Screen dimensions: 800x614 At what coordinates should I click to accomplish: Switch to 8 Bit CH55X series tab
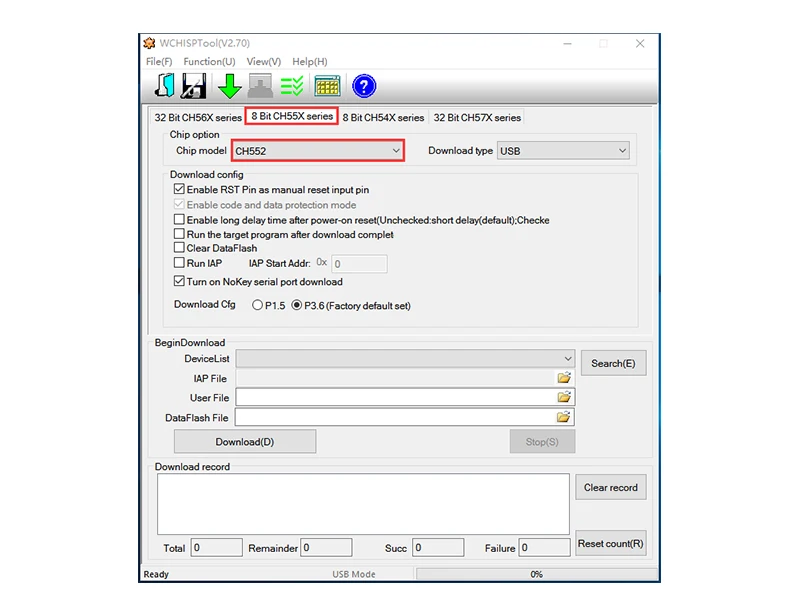click(292, 116)
